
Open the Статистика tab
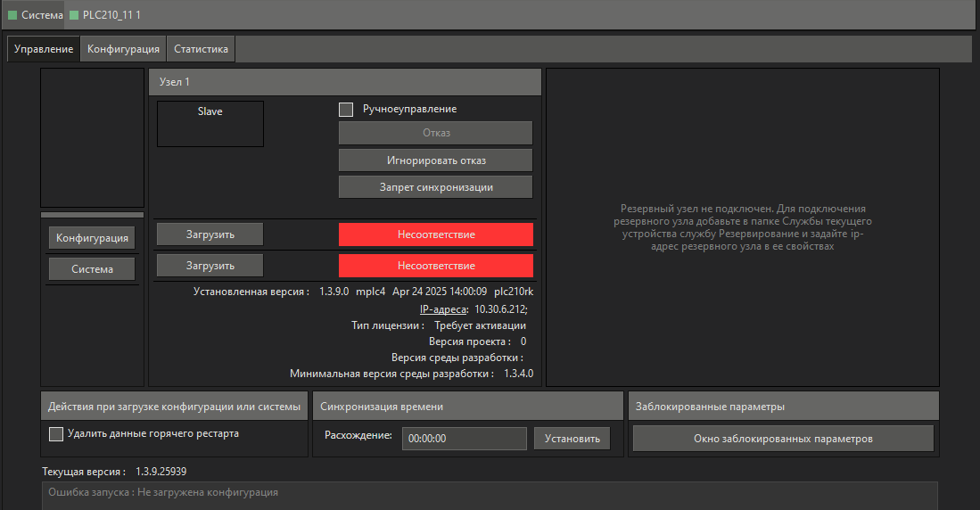point(201,49)
